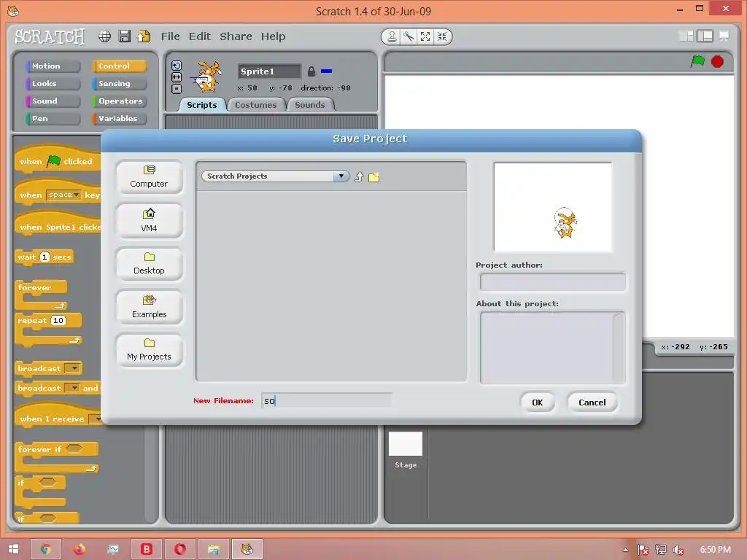The image size is (747, 560).
Task: Open File Explorer from the taskbar
Action: (214, 549)
